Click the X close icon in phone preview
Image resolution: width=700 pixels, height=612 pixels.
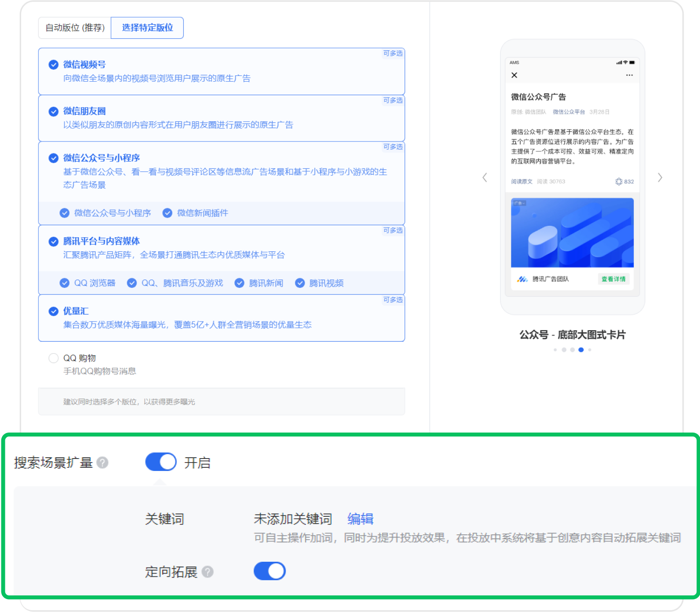click(514, 75)
